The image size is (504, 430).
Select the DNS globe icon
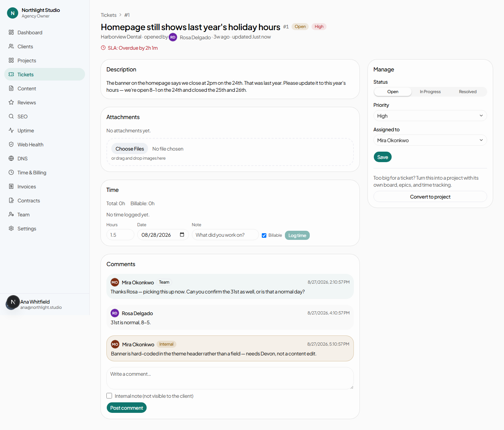click(x=11, y=158)
